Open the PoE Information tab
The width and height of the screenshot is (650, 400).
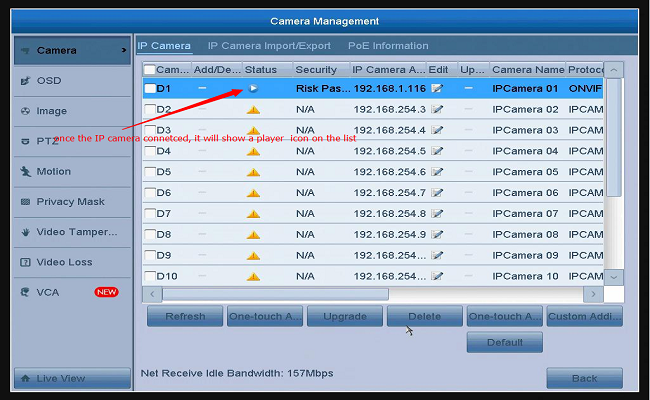(x=388, y=46)
